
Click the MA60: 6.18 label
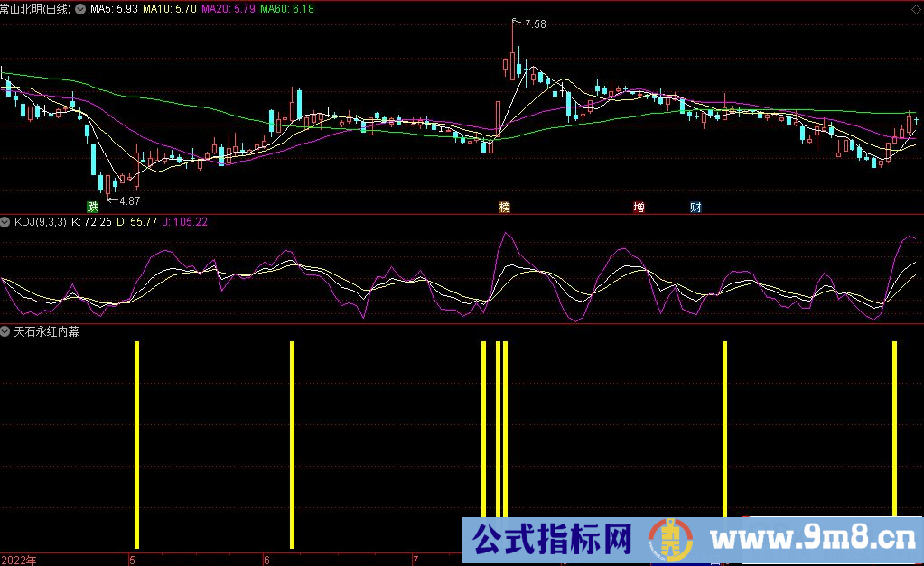pyautogui.click(x=287, y=9)
